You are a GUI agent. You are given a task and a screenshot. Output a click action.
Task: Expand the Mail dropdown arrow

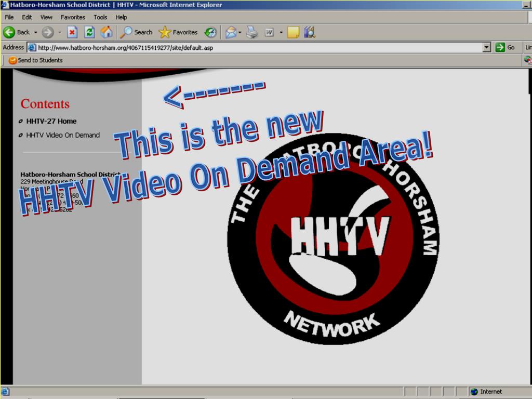click(240, 33)
